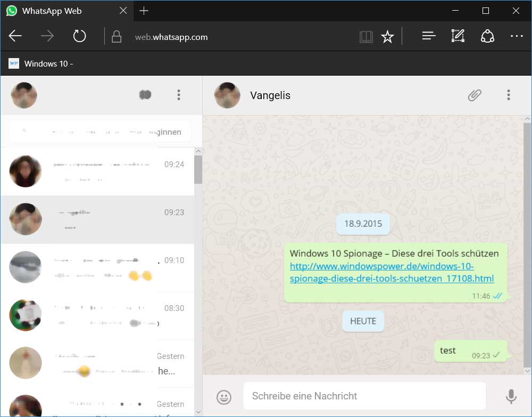This screenshot has height=417, width=532.
Task: Select the highlighted 09:23 chat
Action: tap(97, 219)
